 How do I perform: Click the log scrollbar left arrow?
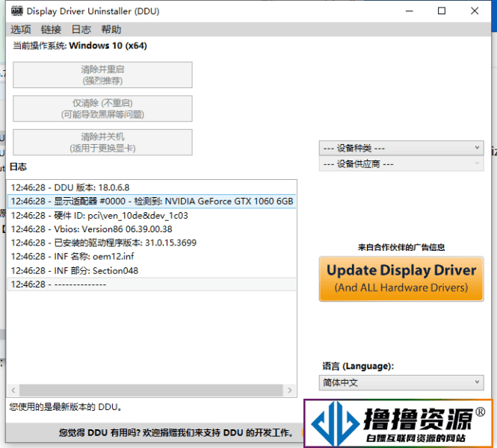point(13,390)
